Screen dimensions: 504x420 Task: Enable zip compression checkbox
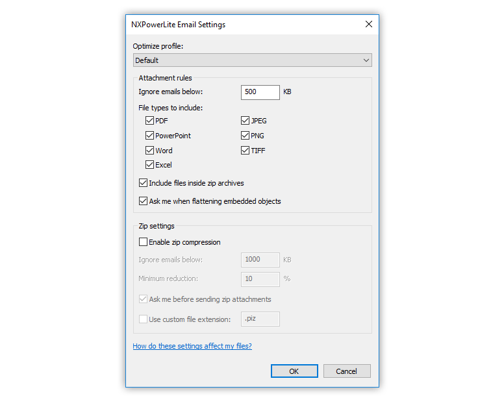(x=143, y=242)
